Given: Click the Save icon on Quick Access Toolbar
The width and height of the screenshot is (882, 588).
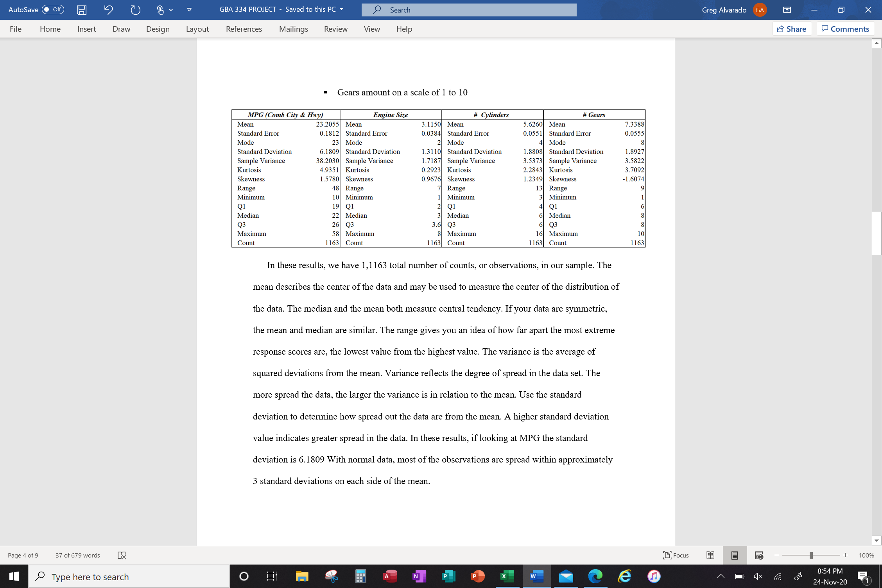Looking at the screenshot, I should pyautogui.click(x=81, y=10).
